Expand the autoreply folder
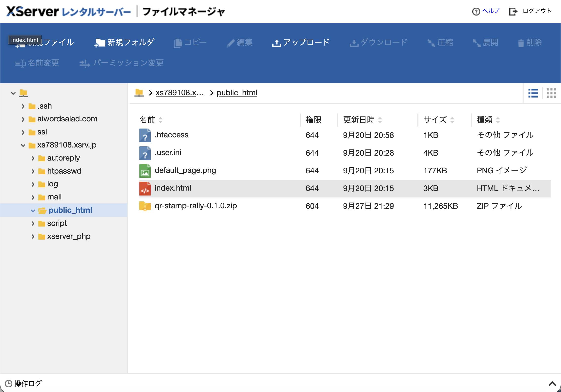Screen dimensions: 561x392 (x=33, y=158)
